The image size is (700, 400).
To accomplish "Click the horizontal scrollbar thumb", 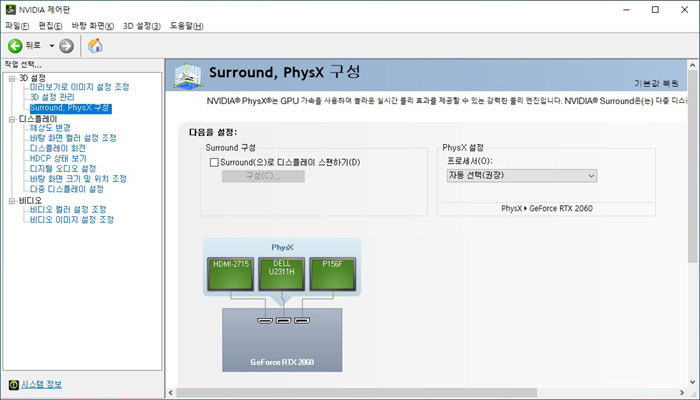I will click(x=356, y=393).
